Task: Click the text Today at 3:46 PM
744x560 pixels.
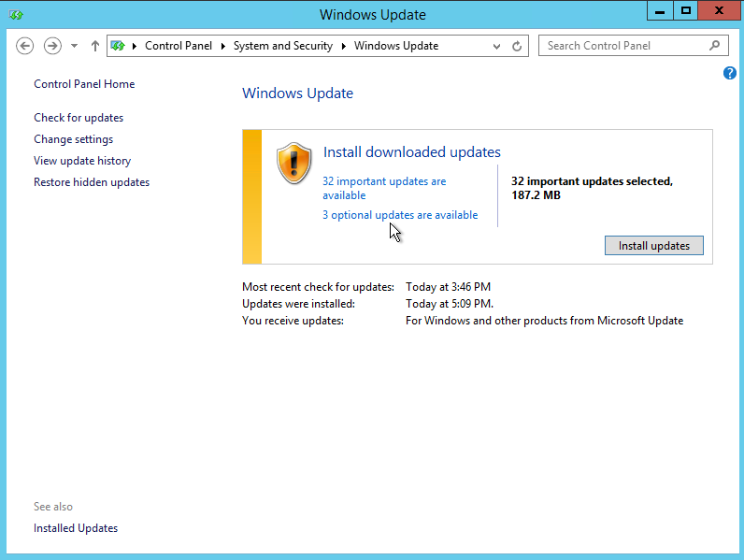Action: tap(448, 287)
